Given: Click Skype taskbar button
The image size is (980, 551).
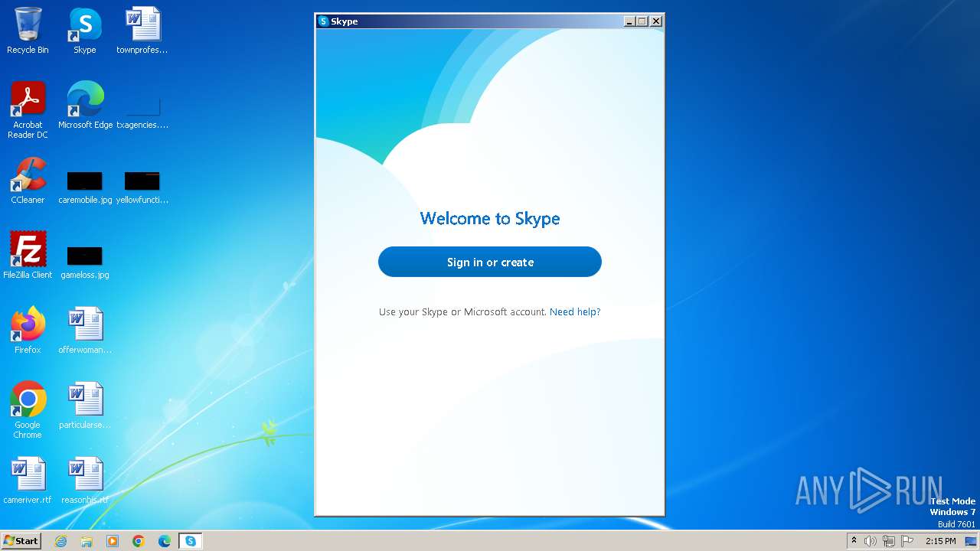Looking at the screenshot, I should coord(191,541).
